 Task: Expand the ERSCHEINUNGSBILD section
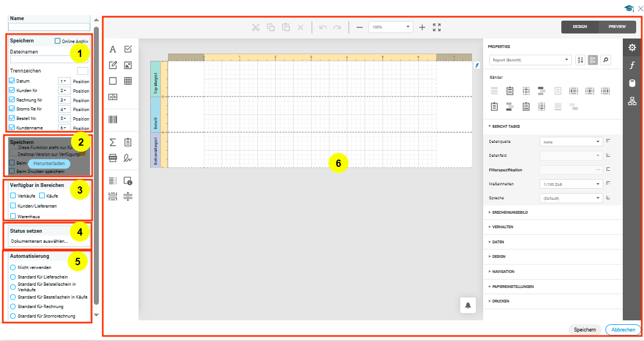(x=509, y=213)
